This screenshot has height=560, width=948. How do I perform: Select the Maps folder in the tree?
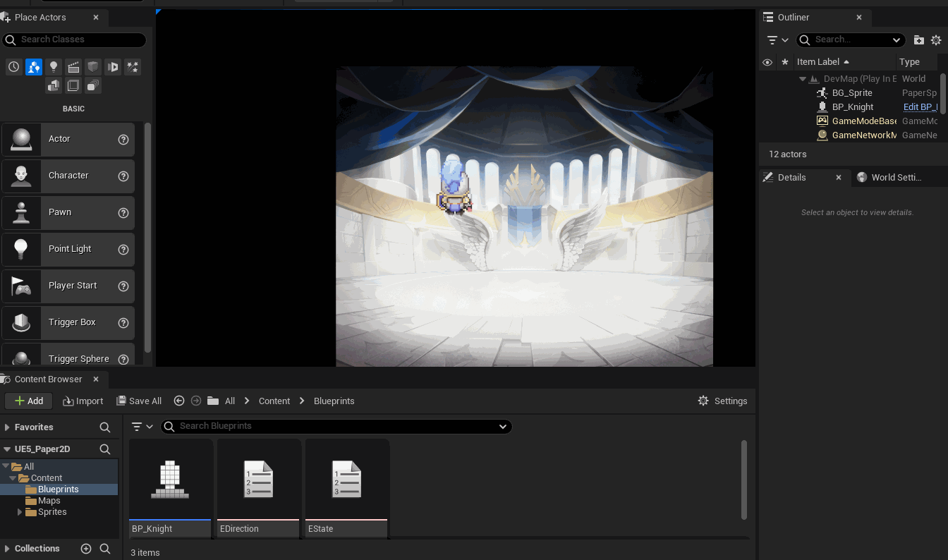[49, 501]
